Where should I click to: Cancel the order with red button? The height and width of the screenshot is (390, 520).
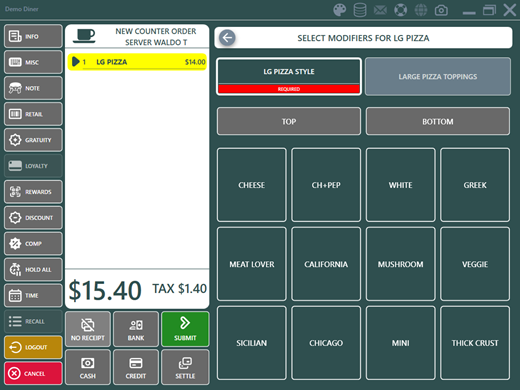click(33, 373)
